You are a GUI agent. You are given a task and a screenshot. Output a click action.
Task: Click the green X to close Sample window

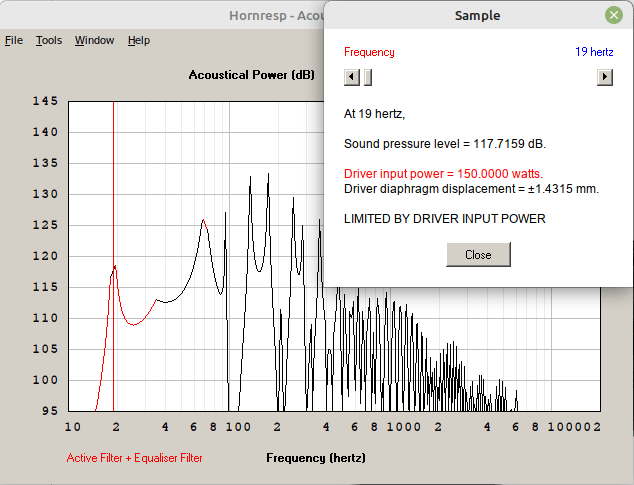(613, 15)
